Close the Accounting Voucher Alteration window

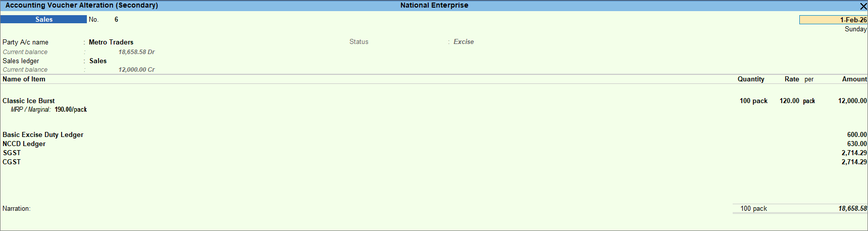coord(863,6)
